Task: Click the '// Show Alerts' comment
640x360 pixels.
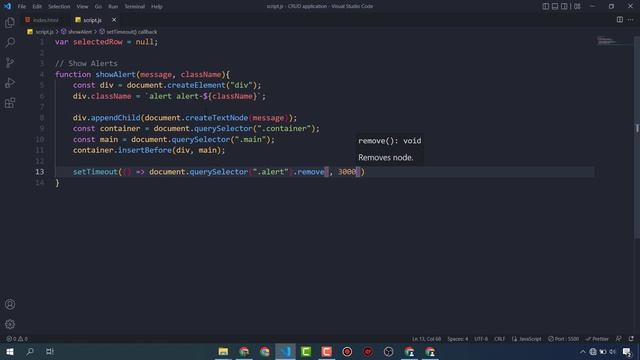Action: (x=86, y=64)
